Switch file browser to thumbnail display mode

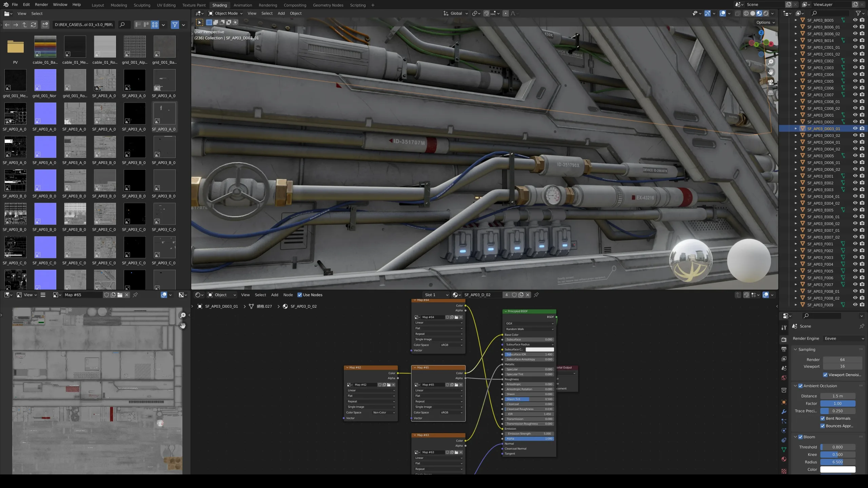coord(155,25)
